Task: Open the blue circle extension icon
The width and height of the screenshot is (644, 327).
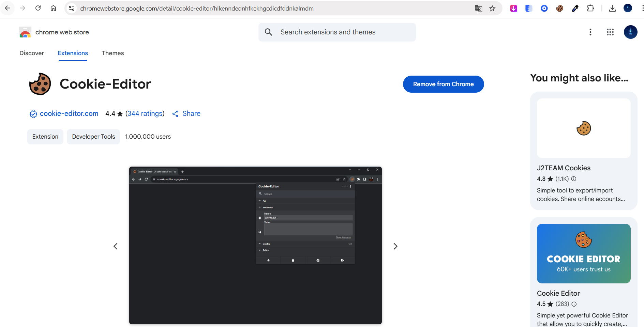Action: tap(544, 9)
